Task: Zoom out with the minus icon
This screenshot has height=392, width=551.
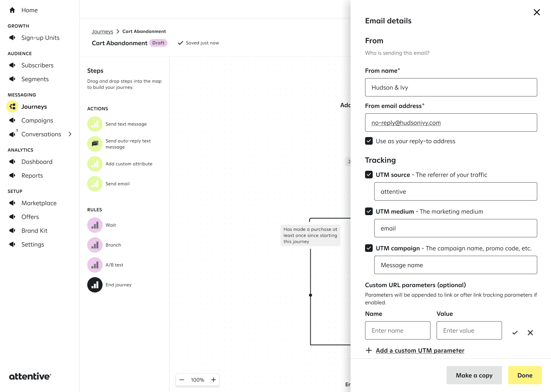Action: coord(182,380)
